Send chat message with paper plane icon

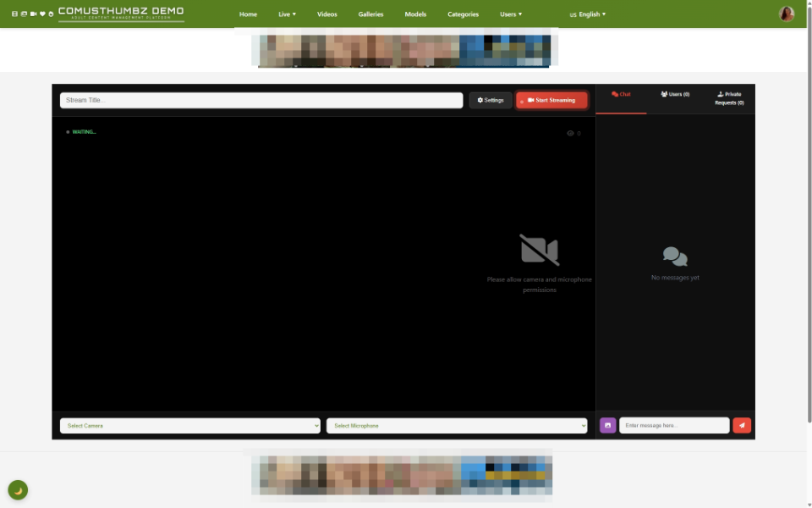click(x=742, y=425)
